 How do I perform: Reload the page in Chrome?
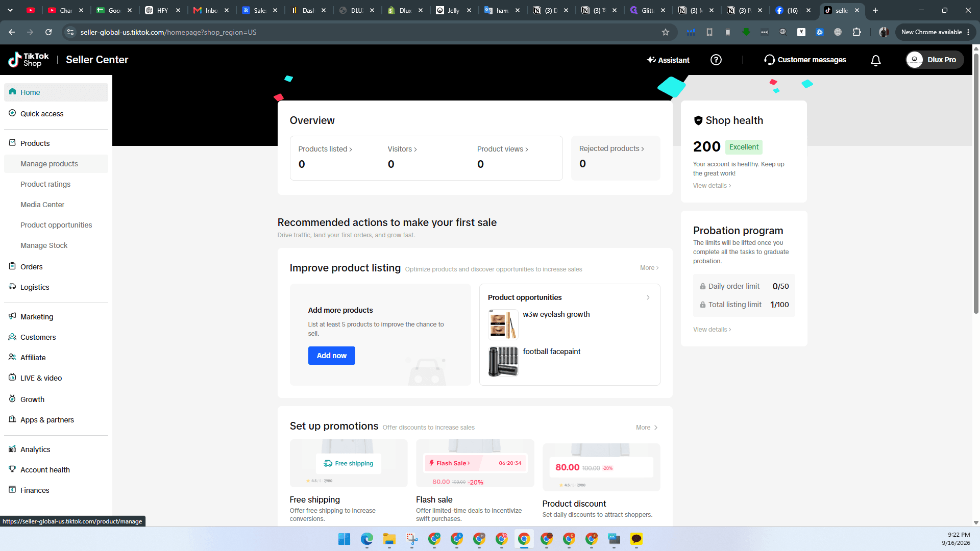(48, 32)
